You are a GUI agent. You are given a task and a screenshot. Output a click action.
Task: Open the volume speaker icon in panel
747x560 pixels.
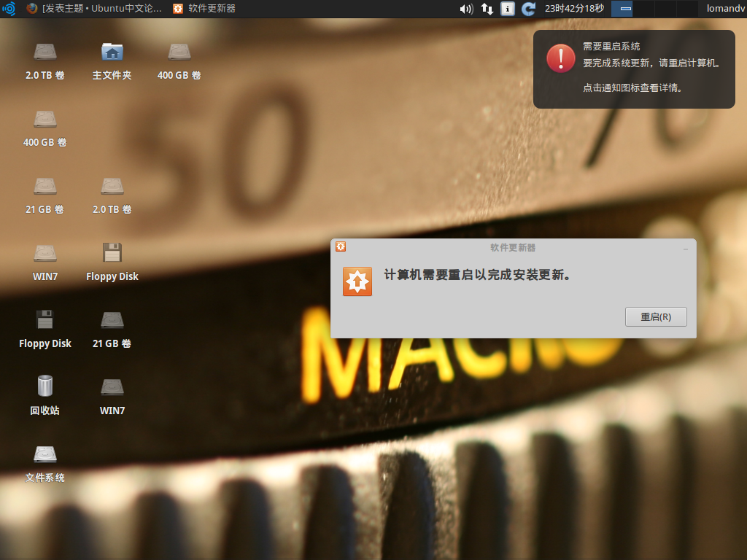tap(466, 9)
